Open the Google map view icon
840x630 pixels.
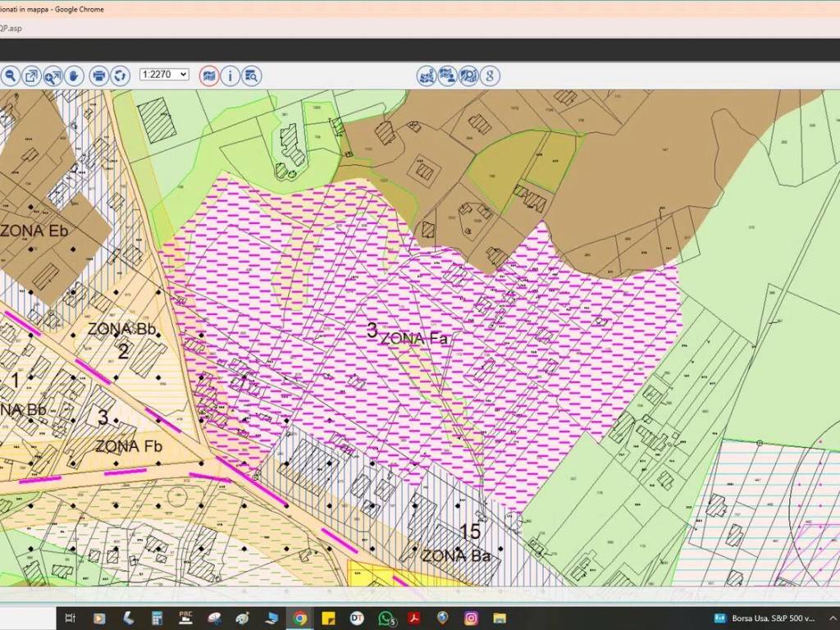(490, 75)
